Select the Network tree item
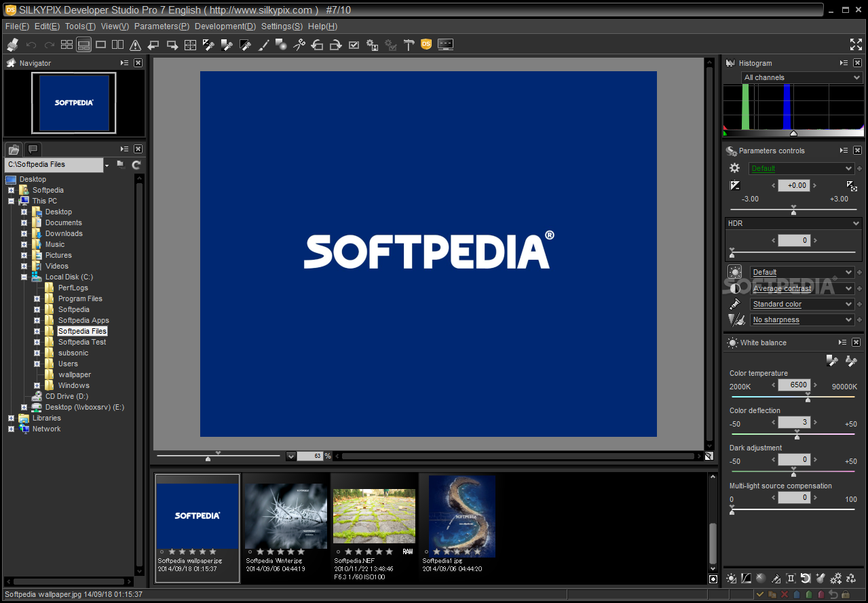Screen dimensions: 868x603 [46, 429]
